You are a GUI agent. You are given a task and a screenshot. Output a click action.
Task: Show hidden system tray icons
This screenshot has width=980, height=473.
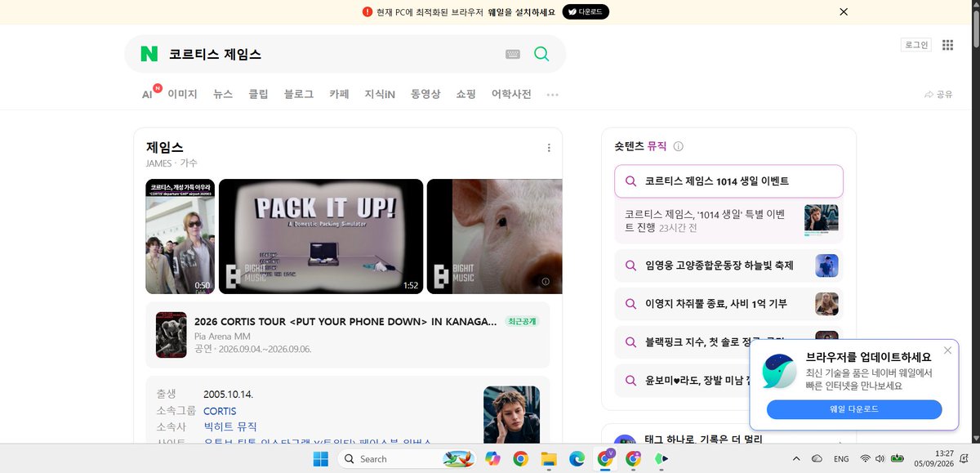(796, 459)
